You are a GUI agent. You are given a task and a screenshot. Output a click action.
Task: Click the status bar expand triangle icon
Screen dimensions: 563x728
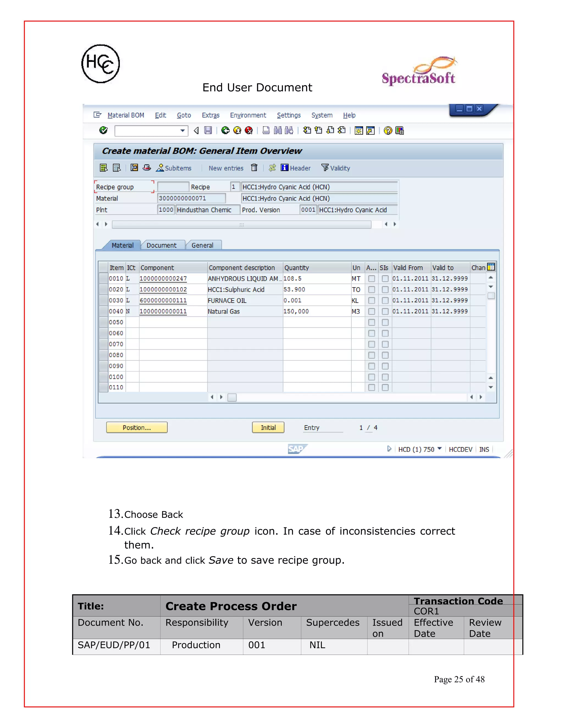click(x=389, y=449)
